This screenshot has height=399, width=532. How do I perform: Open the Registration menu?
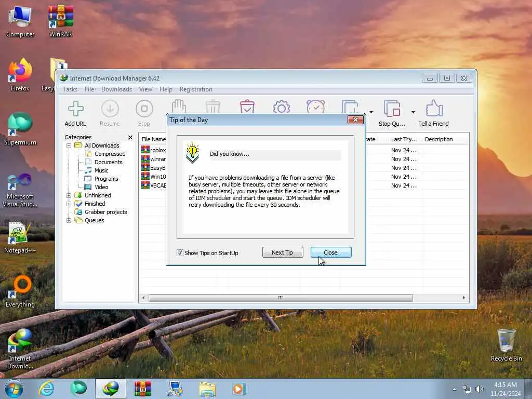coord(196,89)
